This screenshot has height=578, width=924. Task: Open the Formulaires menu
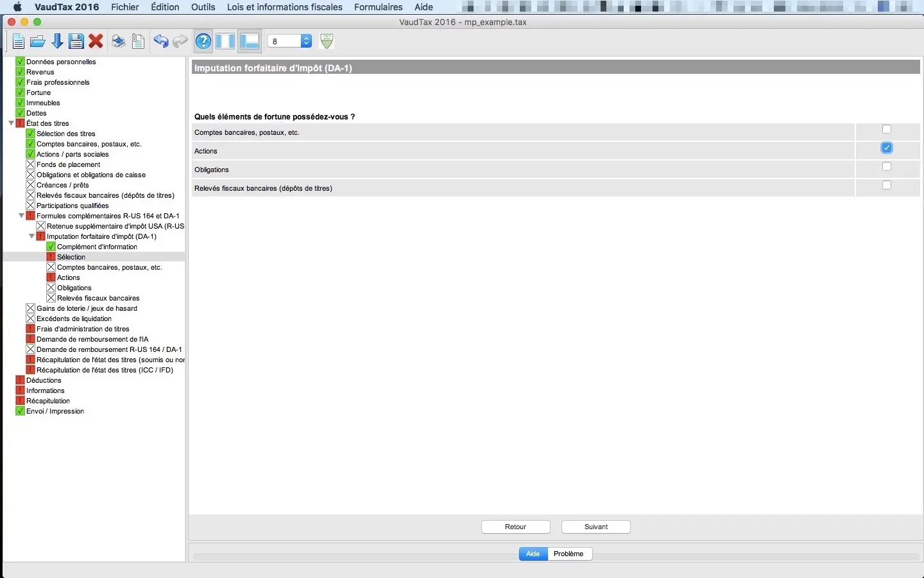coord(379,7)
